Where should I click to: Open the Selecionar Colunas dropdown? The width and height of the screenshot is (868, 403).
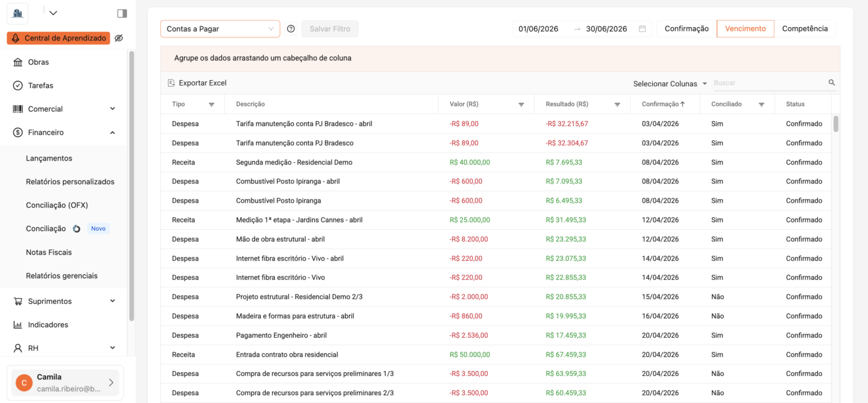tap(670, 84)
